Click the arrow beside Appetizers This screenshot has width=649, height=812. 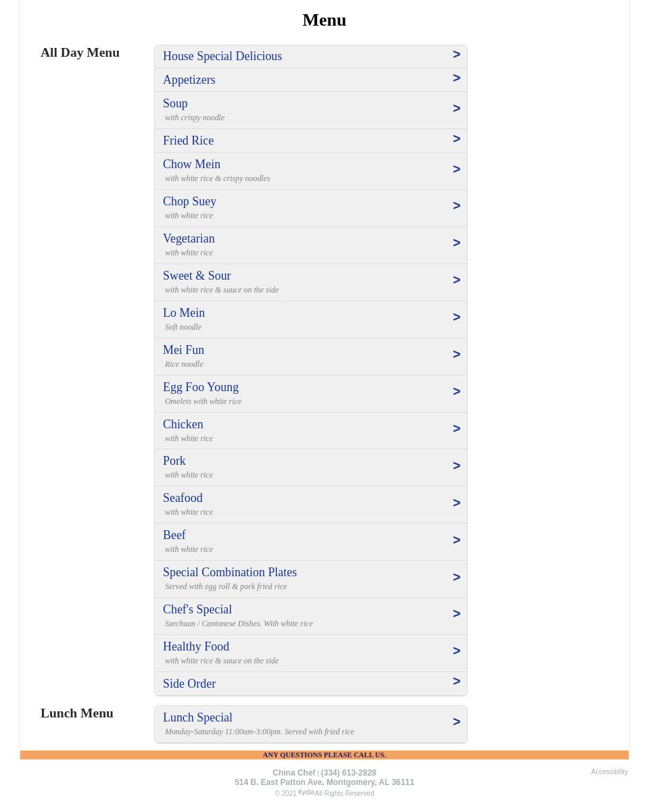click(x=456, y=78)
